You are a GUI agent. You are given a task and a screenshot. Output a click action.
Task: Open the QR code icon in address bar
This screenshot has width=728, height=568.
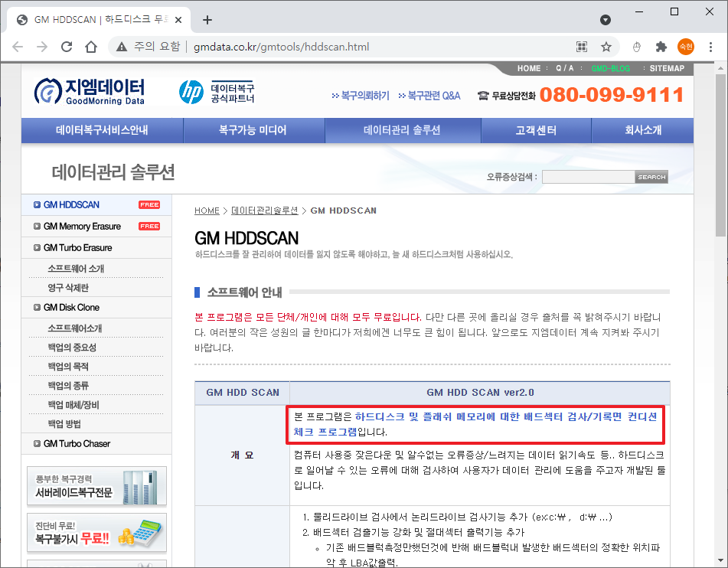pyautogui.click(x=582, y=47)
